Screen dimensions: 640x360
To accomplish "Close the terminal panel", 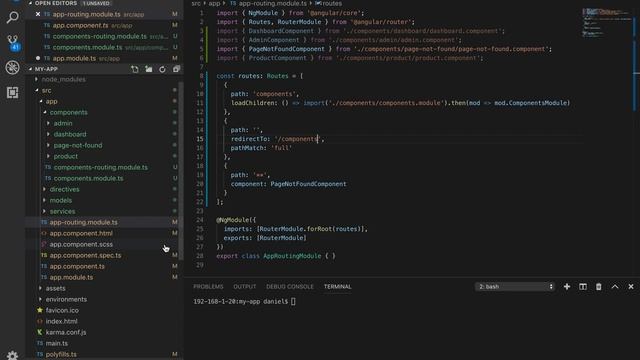I will (631, 287).
